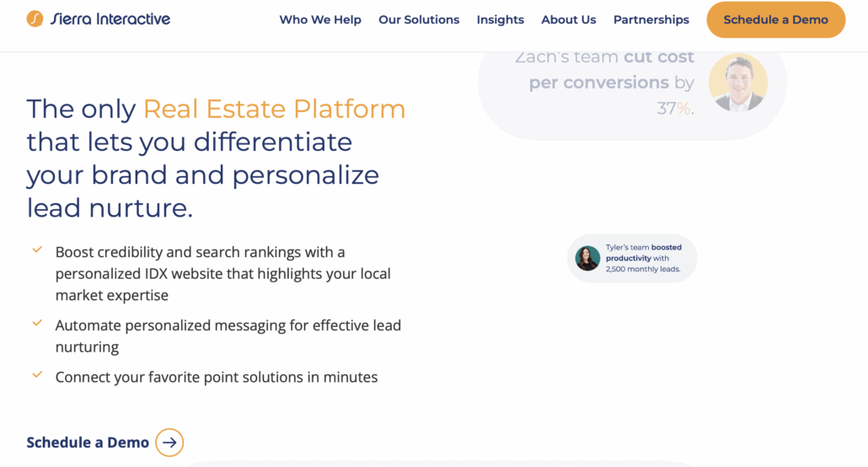Click the Sierra Interactive wordmark
This screenshot has width=868, height=467.
110,19
